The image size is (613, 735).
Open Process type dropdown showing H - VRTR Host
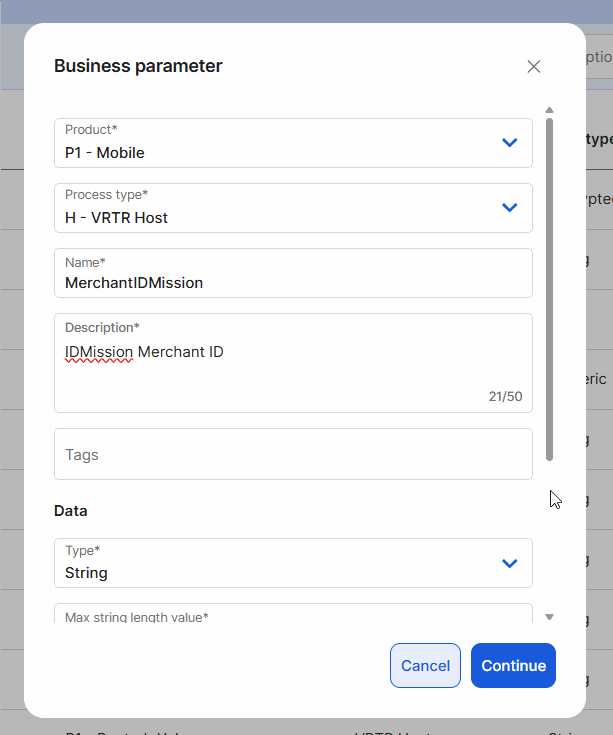(x=280, y=208)
